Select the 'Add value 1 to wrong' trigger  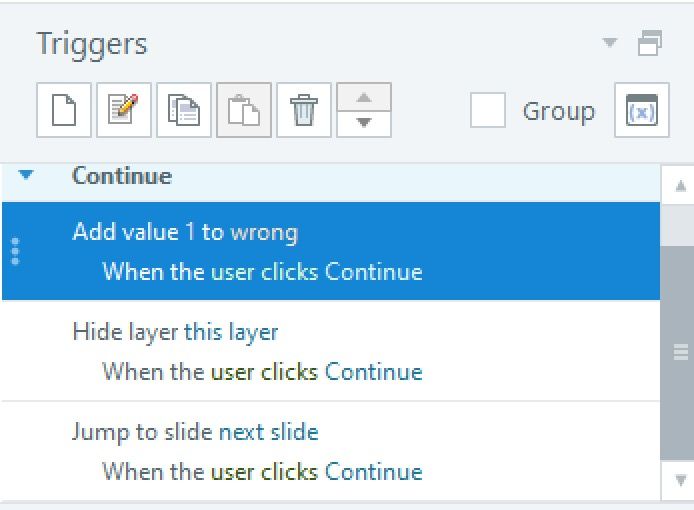(x=185, y=233)
